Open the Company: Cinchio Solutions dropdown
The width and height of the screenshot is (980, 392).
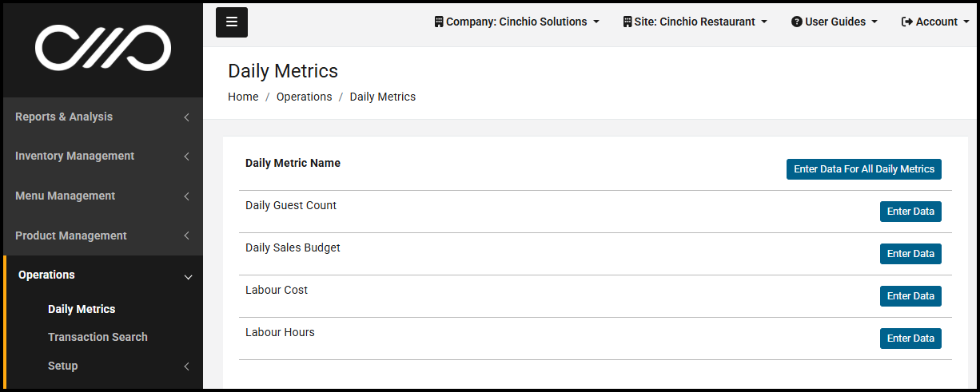pyautogui.click(x=516, y=22)
